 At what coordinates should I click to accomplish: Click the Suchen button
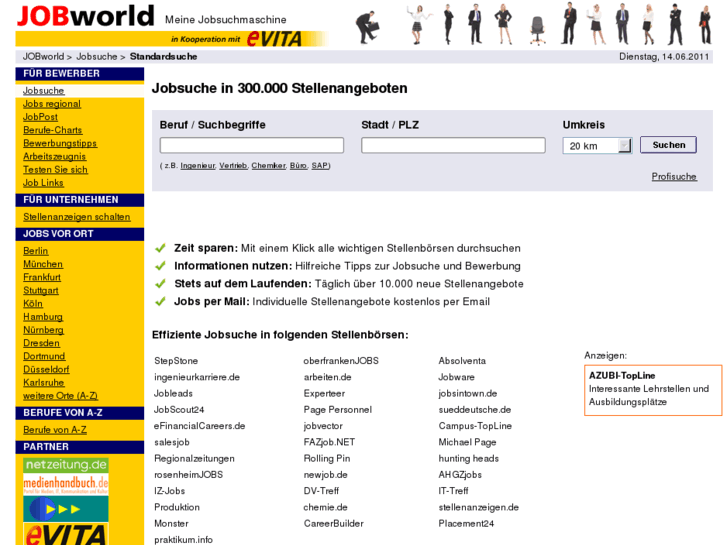click(x=669, y=145)
